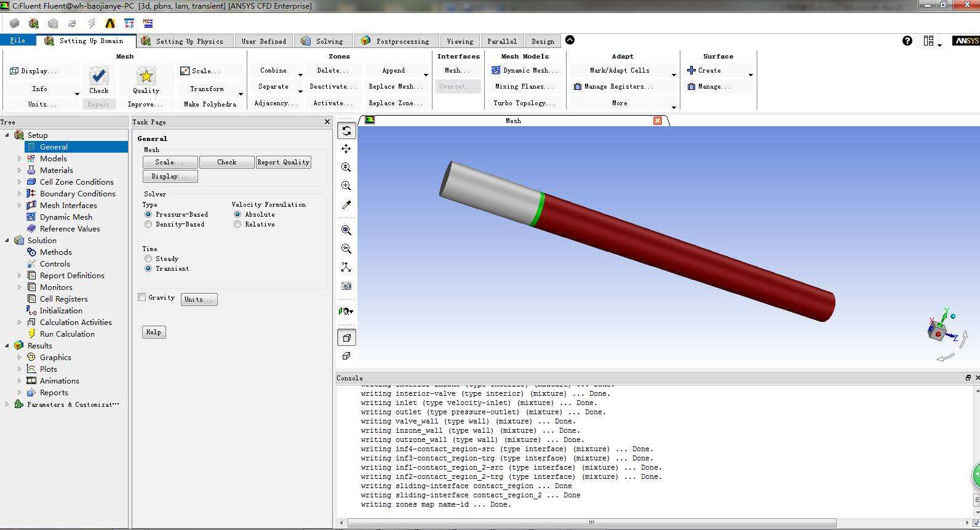Click the Surface Create plus icon

(x=691, y=70)
